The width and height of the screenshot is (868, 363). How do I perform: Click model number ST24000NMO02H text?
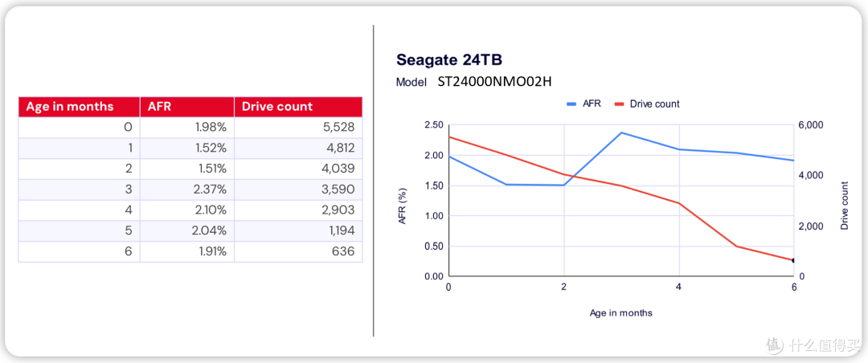point(493,82)
